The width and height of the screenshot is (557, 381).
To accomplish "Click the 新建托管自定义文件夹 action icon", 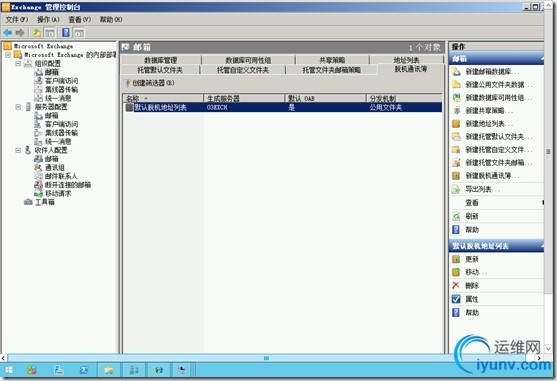I will pos(456,149).
